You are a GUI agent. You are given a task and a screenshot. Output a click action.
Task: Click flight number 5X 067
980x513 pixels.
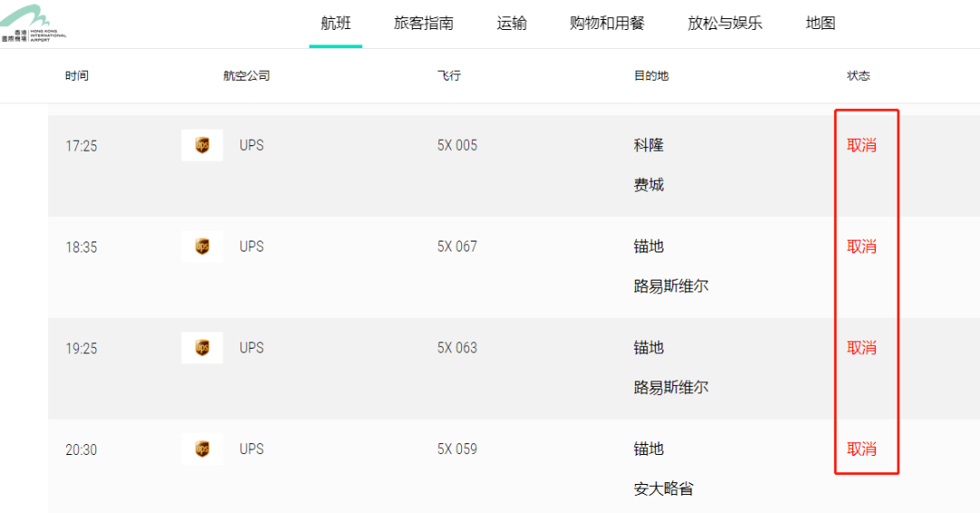coord(456,246)
